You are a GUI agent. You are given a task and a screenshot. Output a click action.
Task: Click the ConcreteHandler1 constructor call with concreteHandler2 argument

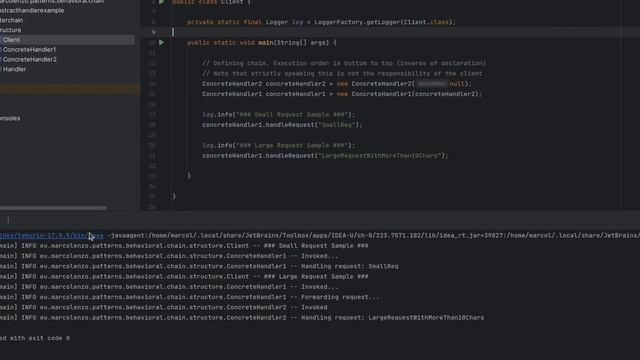417,94
